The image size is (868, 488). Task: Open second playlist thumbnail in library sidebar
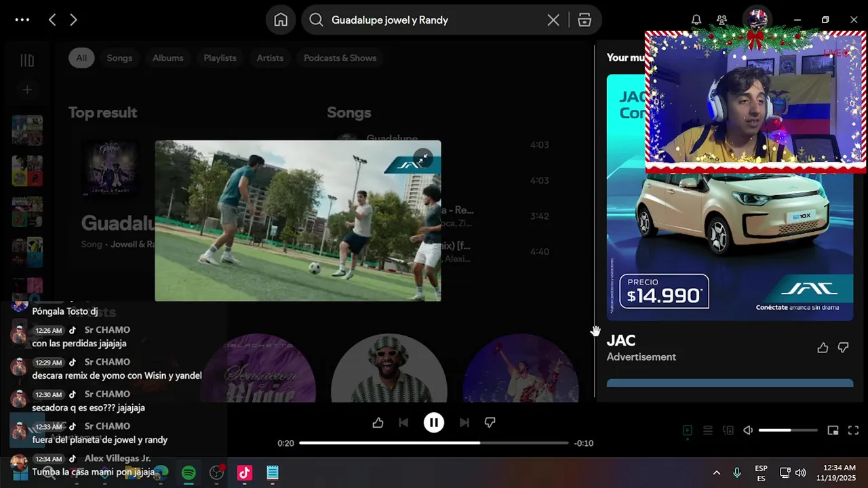27,171
